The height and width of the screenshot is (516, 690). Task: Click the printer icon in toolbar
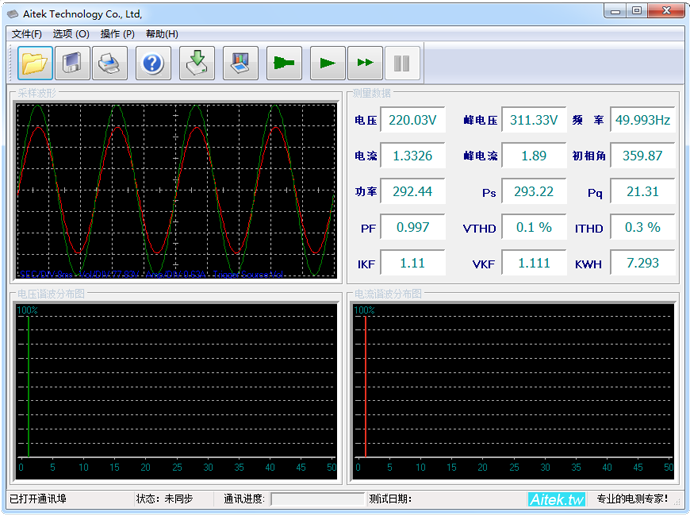pyautogui.click(x=110, y=63)
